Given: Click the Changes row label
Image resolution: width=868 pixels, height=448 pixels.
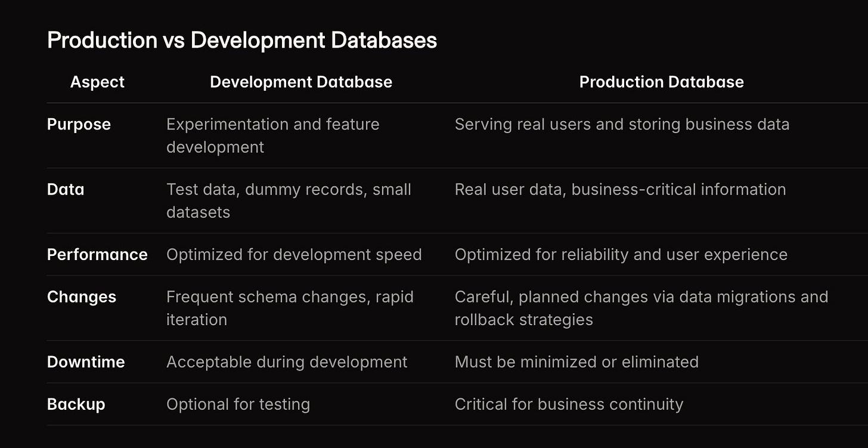Looking at the screenshot, I should click(x=81, y=297).
